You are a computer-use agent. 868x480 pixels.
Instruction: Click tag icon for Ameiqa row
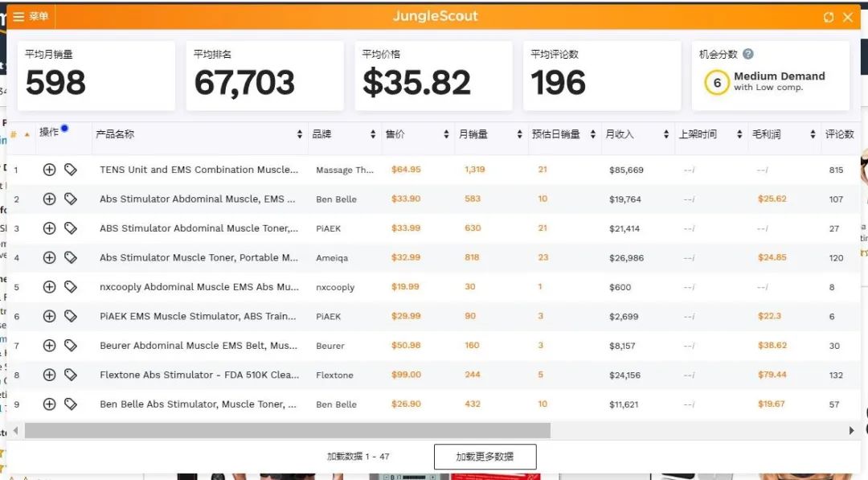coord(70,257)
